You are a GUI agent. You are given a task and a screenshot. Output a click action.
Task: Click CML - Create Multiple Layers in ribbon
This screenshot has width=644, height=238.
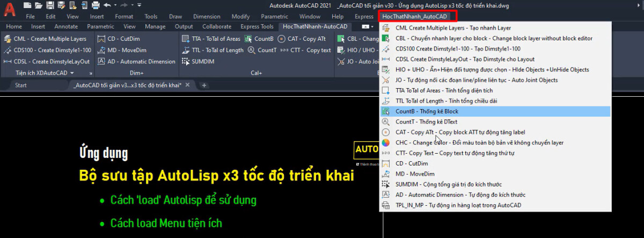point(45,39)
